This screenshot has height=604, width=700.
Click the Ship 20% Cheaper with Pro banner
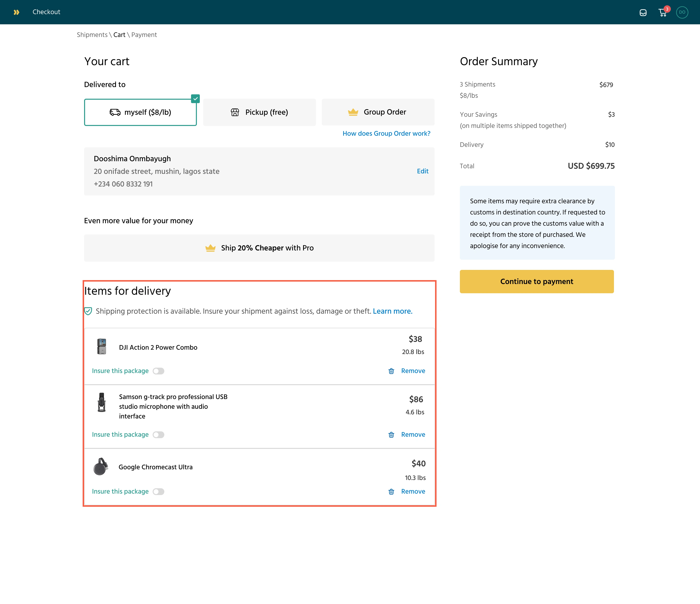tap(259, 248)
